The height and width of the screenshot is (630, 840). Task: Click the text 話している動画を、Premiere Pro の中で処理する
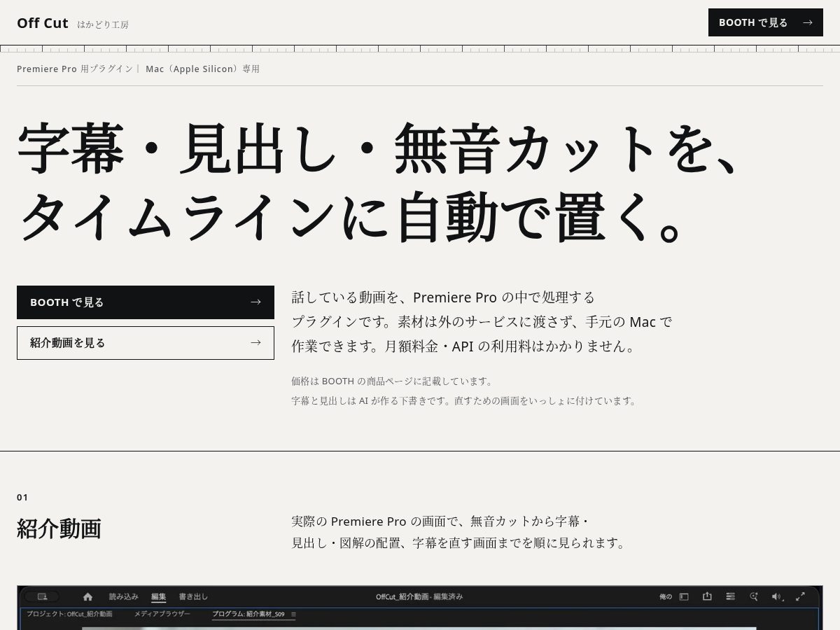(443, 297)
